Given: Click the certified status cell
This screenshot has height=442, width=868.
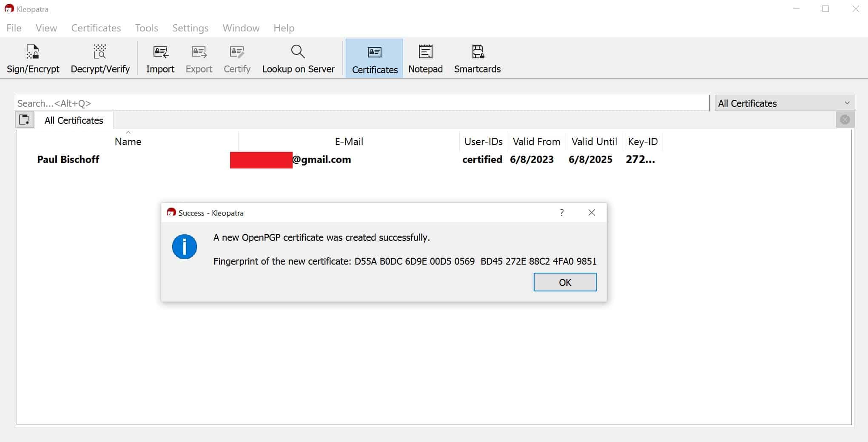Looking at the screenshot, I should coord(482,160).
